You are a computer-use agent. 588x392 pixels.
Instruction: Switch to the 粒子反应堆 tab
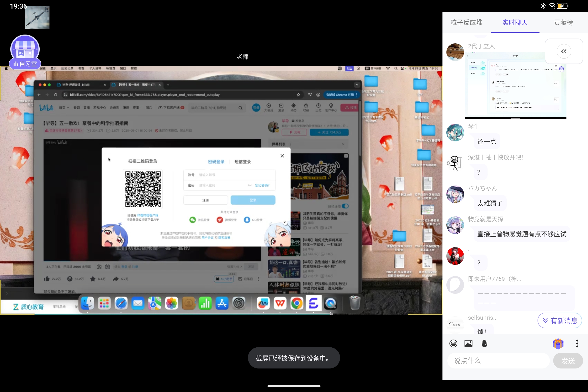click(x=466, y=23)
